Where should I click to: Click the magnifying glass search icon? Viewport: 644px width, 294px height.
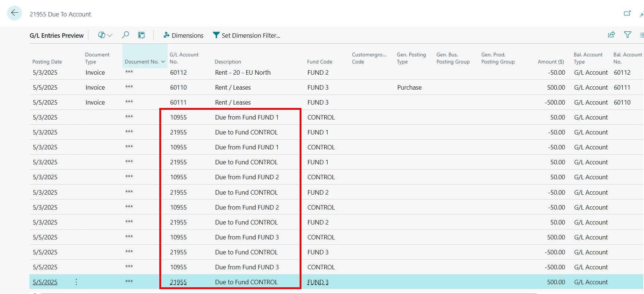point(125,35)
